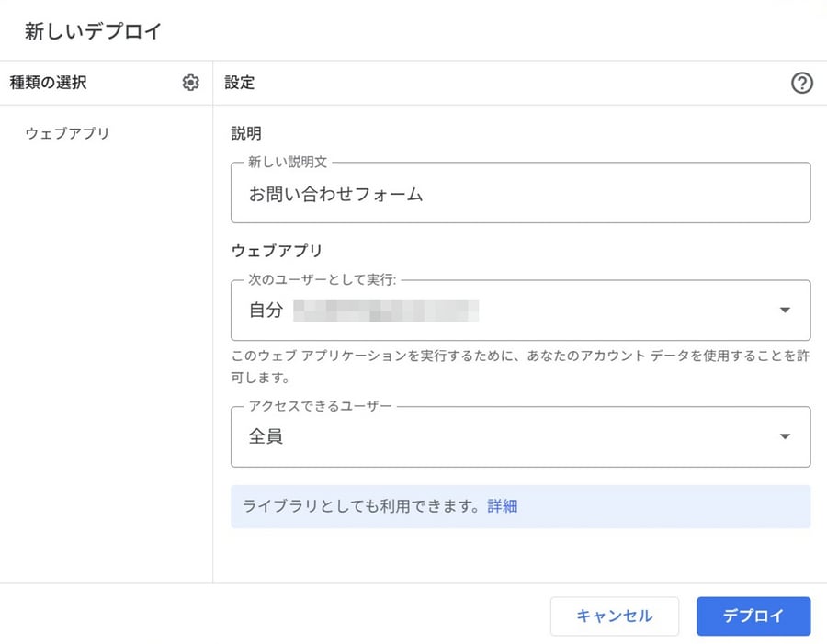This screenshot has height=644, width=827.
Task: Click the 説明 section heading
Action: tap(246, 133)
